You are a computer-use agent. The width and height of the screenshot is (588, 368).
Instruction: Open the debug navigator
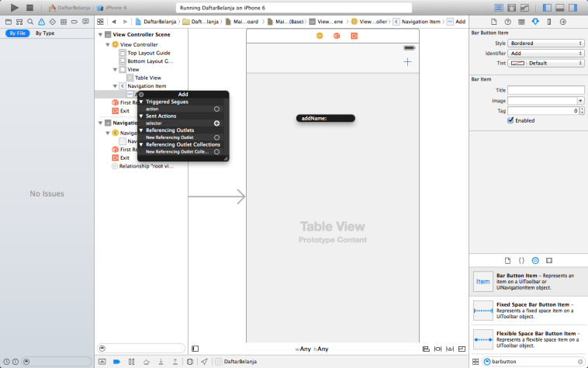click(64, 22)
